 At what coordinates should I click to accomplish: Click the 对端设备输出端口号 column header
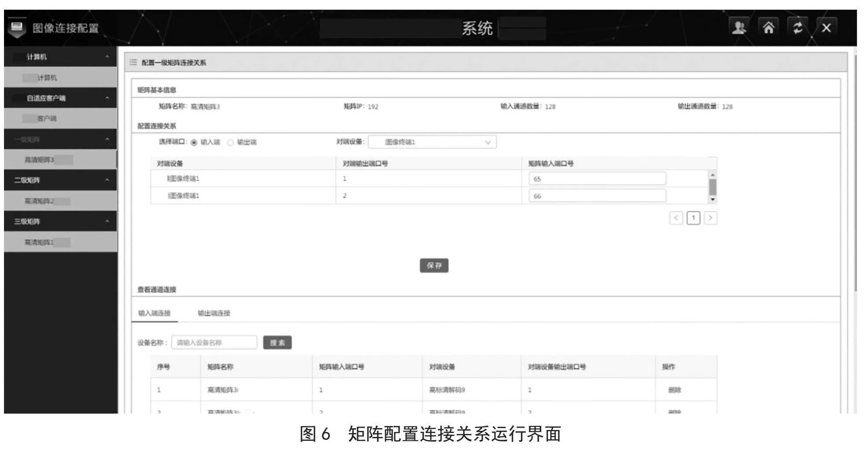coord(557,367)
